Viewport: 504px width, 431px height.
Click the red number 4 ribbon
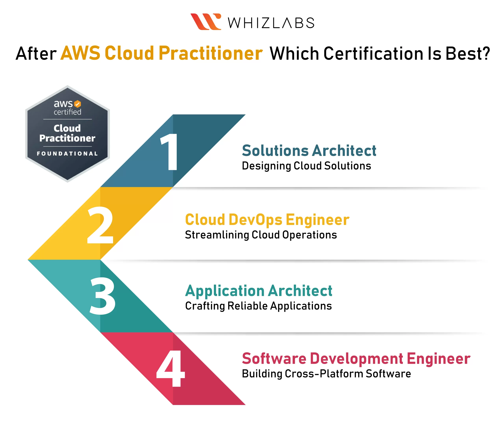tap(173, 368)
